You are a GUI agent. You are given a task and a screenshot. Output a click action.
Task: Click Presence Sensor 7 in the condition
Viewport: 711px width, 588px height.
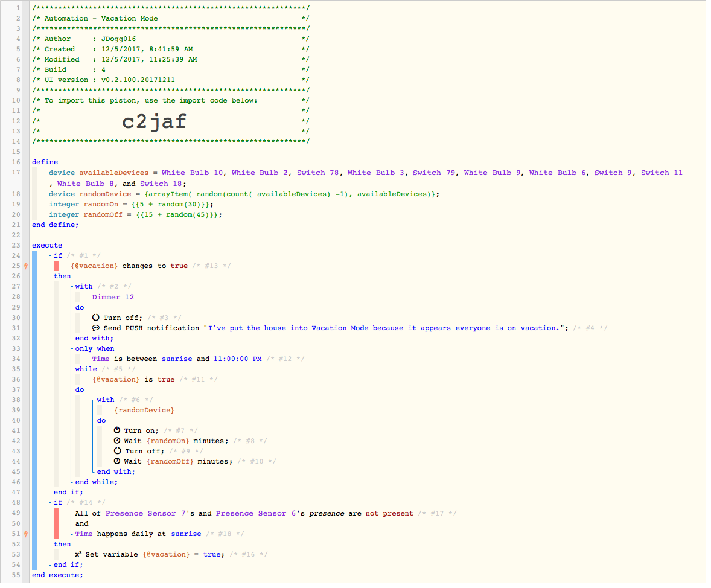[x=145, y=514]
